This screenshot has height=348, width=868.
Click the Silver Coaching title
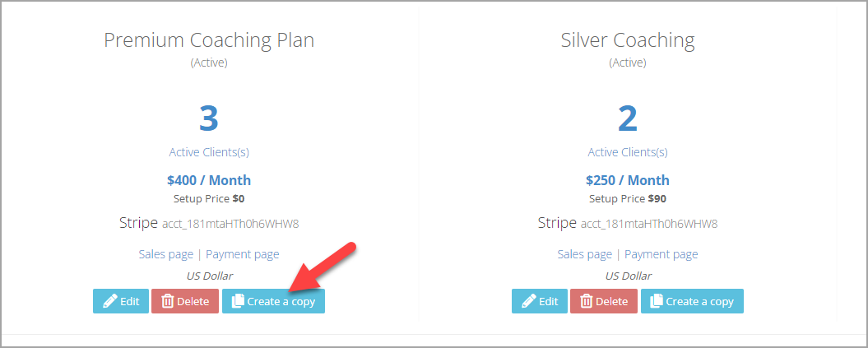(628, 41)
